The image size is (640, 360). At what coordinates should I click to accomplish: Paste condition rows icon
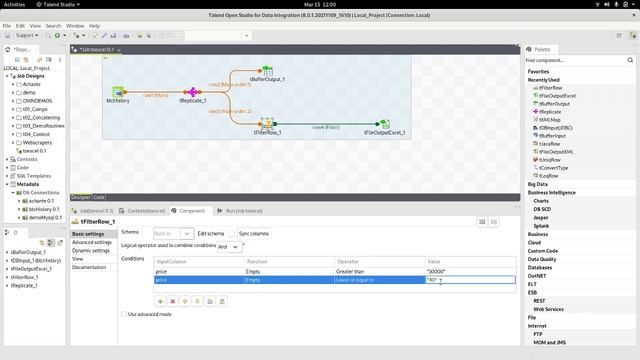[222, 301]
